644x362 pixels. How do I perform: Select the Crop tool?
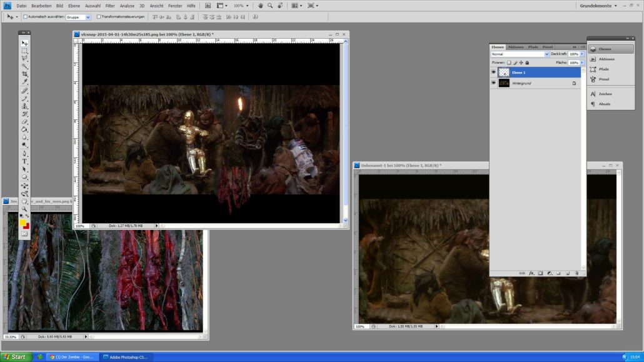click(24, 74)
